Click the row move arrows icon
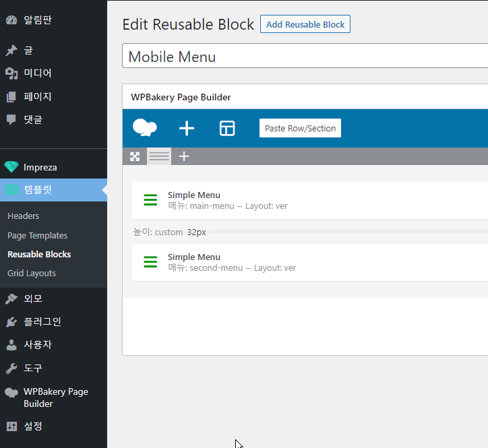The width and height of the screenshot is (488, 448). point(135,156)
